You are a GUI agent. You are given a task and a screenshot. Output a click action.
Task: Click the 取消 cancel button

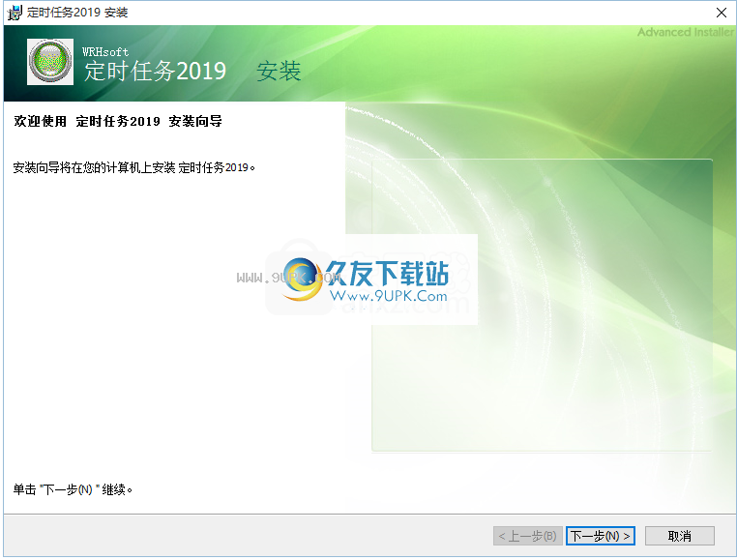[680, 536]
